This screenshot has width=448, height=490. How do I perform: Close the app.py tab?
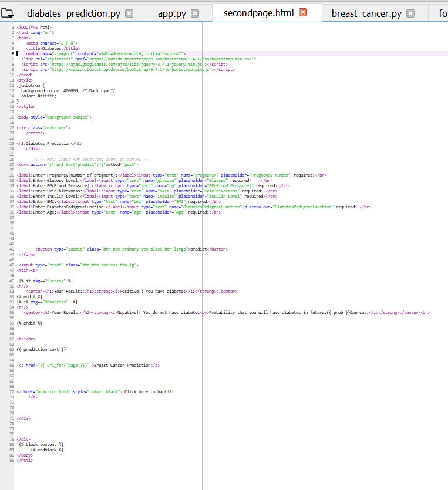pyautogui.click(x=195, y=13)
